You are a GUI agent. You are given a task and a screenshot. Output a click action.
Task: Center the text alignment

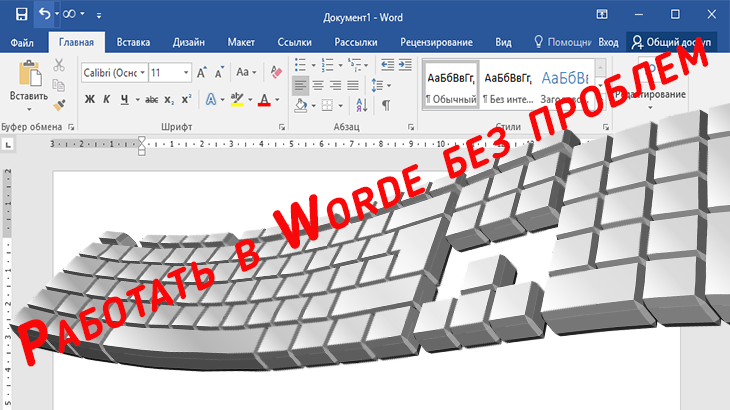click(318, 86)
